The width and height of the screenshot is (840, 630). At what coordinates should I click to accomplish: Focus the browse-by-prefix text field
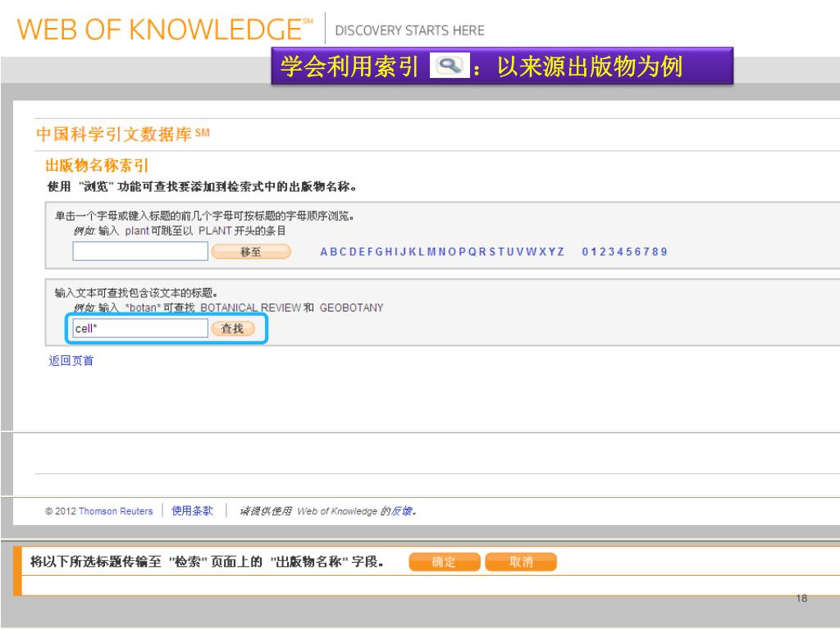point(140,251)
